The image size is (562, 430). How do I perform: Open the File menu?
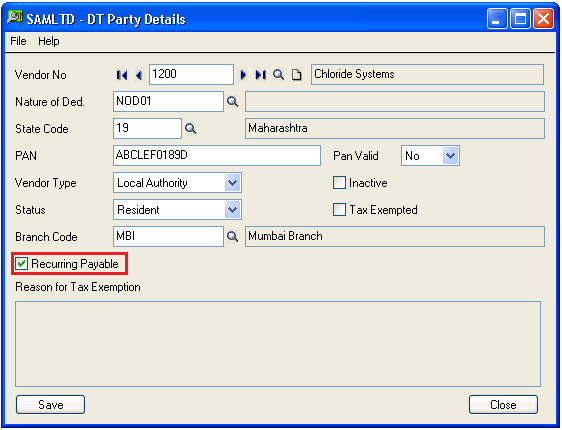pyautogui.click(x=18, y=41)
